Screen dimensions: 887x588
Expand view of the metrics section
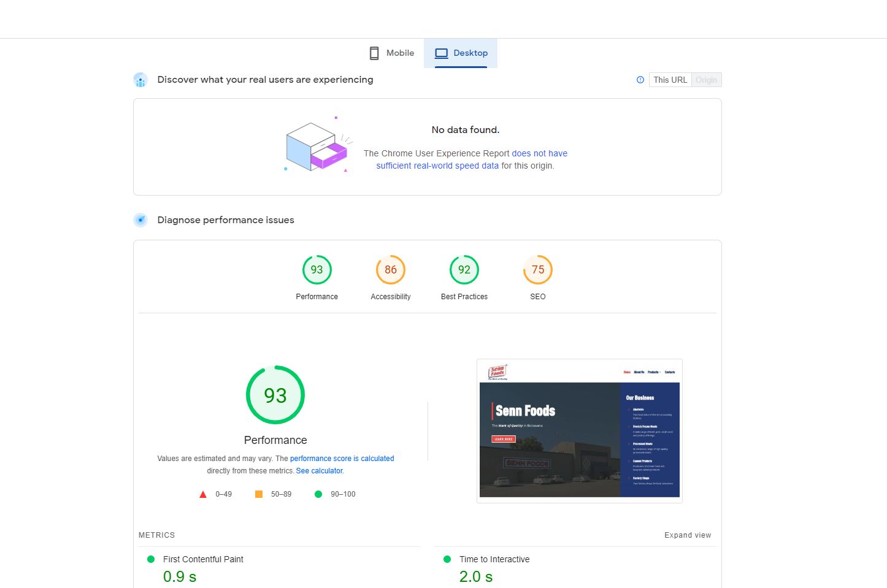(x=688, y=535)
